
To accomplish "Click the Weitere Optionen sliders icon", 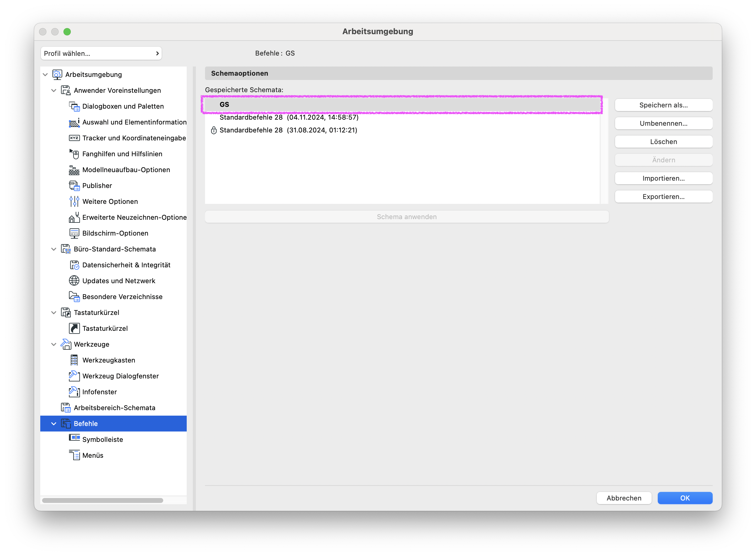I will pos(74,201).
